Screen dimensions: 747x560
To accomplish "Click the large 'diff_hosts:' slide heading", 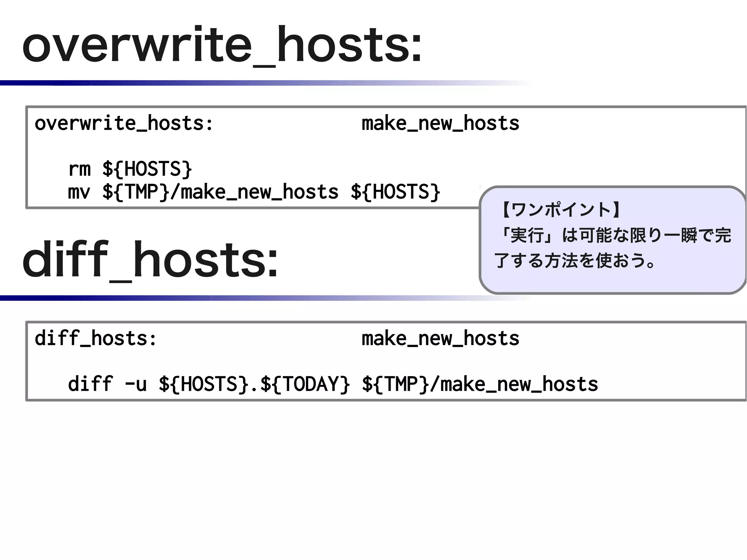I will (150, 260).
